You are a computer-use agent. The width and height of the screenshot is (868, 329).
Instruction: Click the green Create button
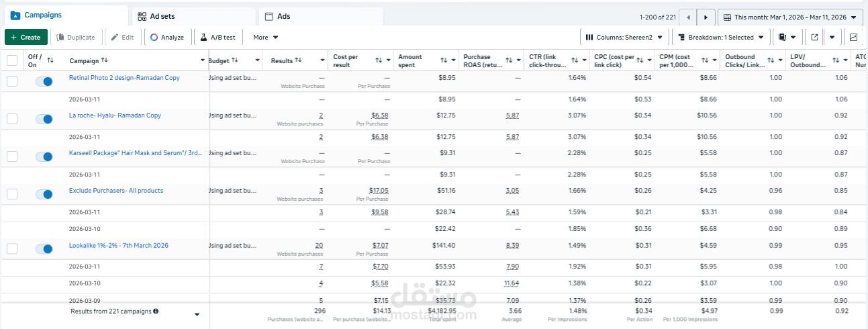pyautogui.click(x=26, y=38)
